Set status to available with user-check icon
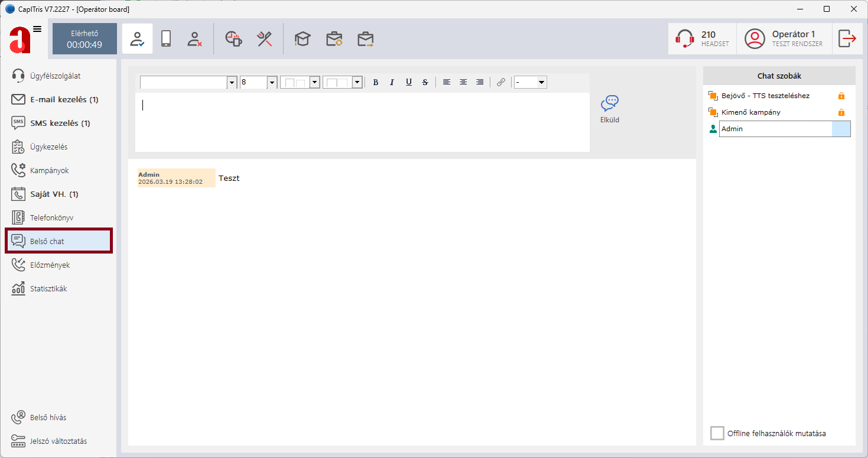The height and width of the screenshot is (458, 868). point(137,39)
